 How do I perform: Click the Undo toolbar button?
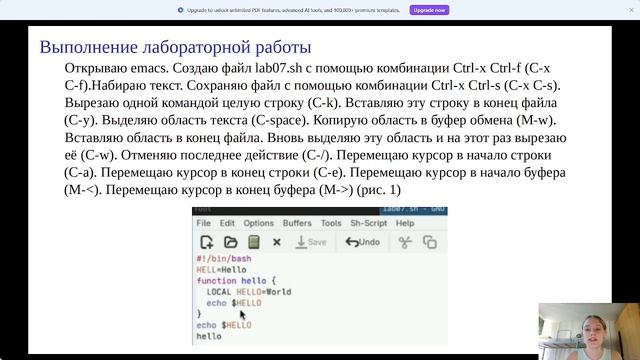362,242
